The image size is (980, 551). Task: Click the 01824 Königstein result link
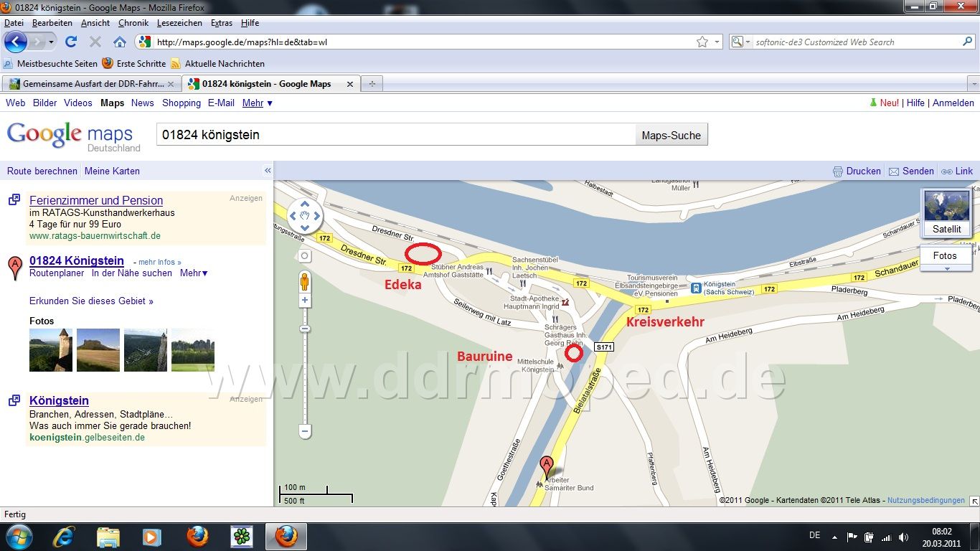coord(77,260)
